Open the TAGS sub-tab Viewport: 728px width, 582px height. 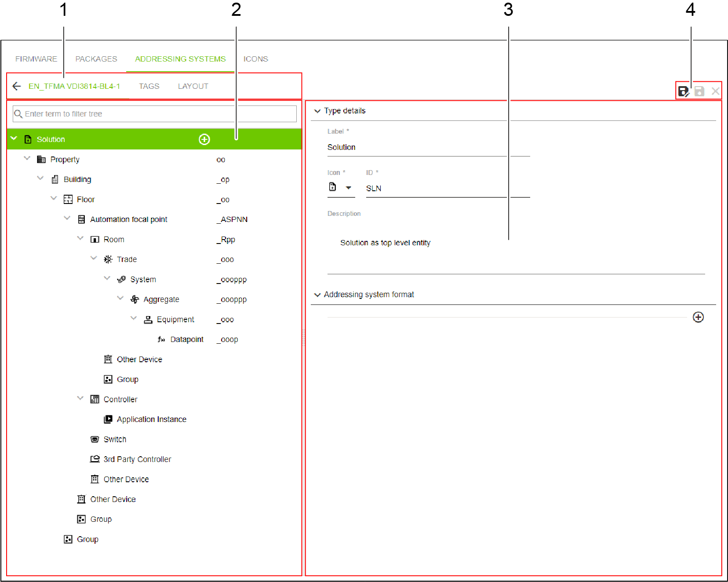click(x=149, y=86)
